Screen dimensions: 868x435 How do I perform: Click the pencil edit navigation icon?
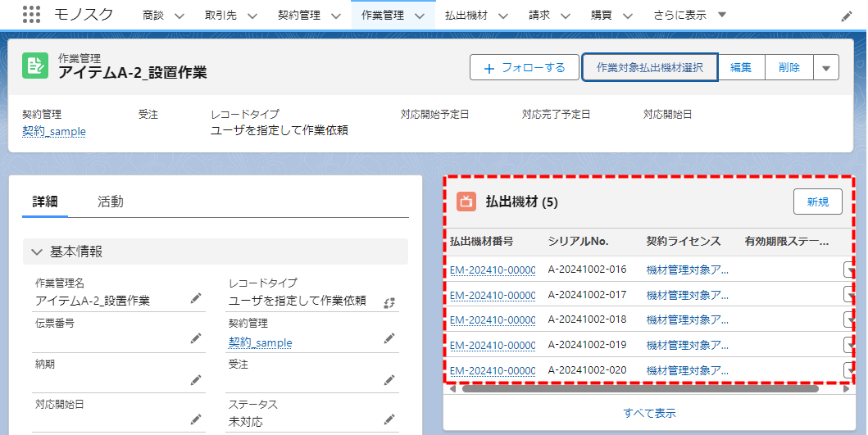click(847, 16)
